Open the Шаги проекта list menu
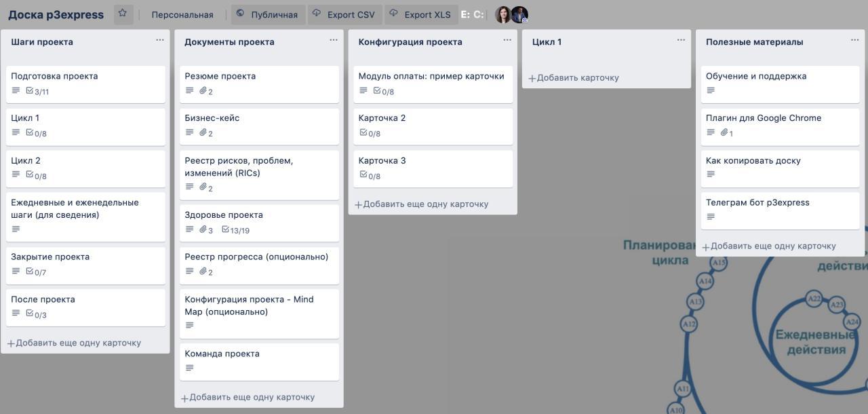The height and width of the screenshot is (414, 868). tap(160, 40)
